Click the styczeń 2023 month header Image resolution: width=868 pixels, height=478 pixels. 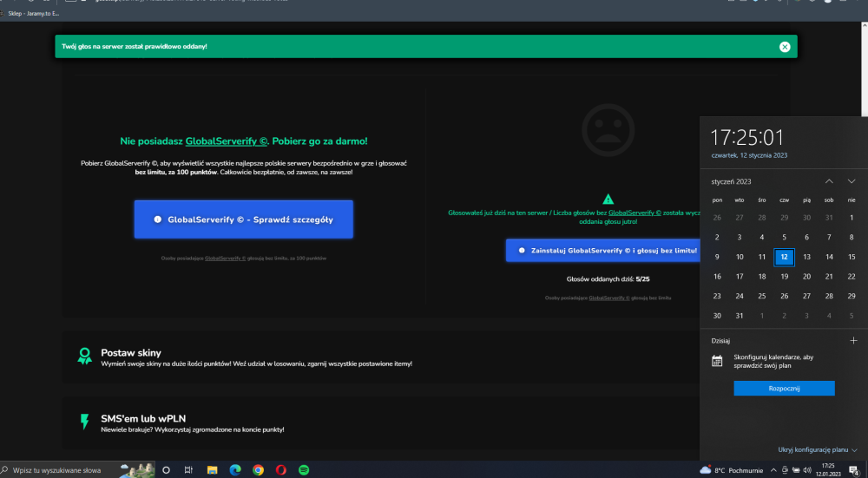pos(731,181)
